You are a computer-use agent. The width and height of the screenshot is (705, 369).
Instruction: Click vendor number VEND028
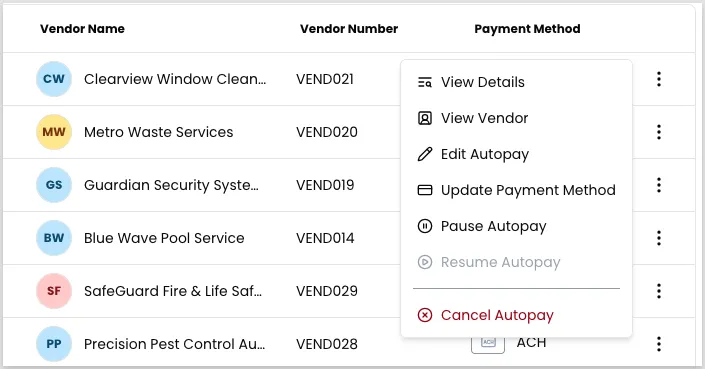[x=327, y=344]
